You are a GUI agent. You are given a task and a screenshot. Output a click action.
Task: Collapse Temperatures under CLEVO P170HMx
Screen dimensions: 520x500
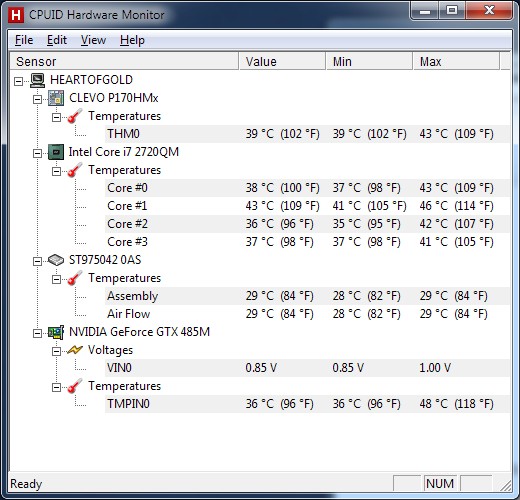[56, 117]
